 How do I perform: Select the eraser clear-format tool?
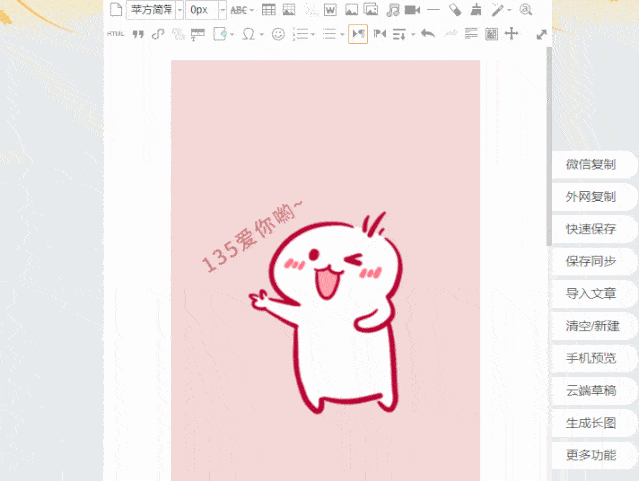tap(454, 10)
